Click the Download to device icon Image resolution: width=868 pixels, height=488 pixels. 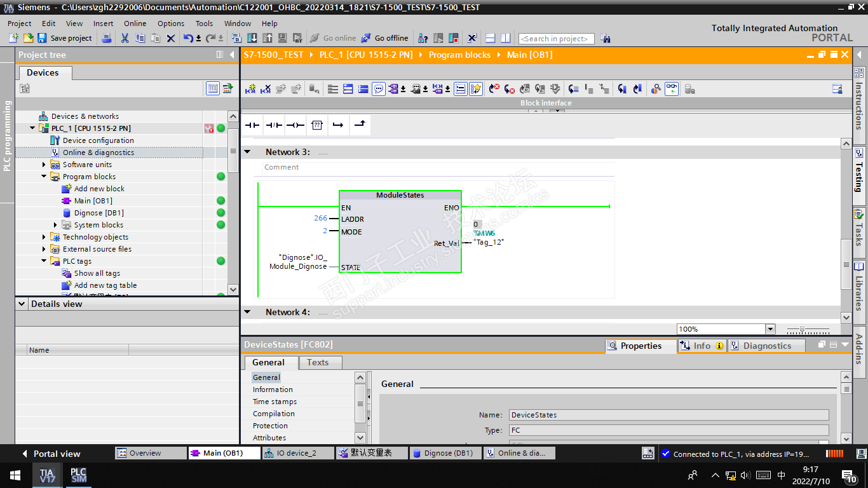click(252, 38)
